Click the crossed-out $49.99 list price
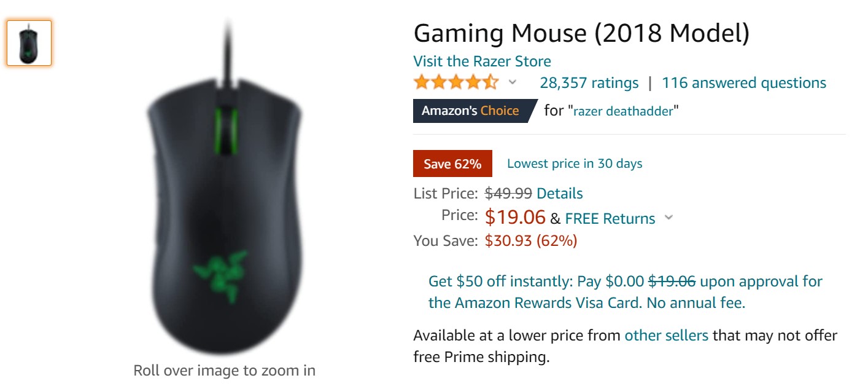Screen dimensions: 868x386 click(x=508, y=194)
